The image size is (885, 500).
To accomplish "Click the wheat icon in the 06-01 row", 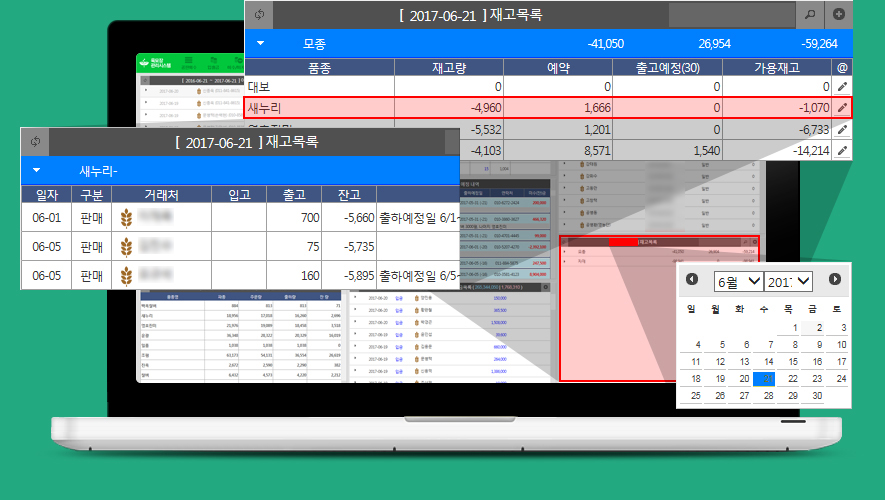I will 126,217.
